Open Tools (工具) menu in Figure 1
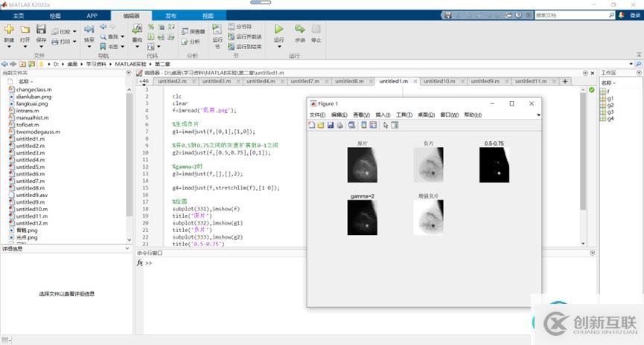Image resolution: width=644 pixels, height=345 pixels. pyautogui.click(x=404, y=115)
